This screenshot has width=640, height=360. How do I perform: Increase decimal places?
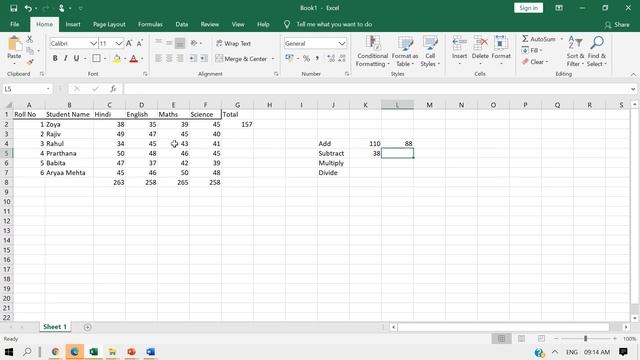tap(331, 58)
